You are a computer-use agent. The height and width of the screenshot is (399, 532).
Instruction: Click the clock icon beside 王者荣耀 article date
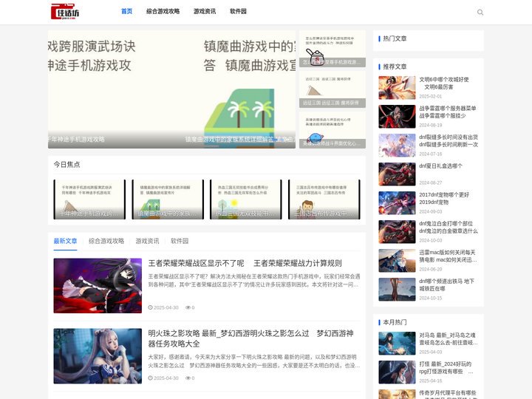point(150,307)
